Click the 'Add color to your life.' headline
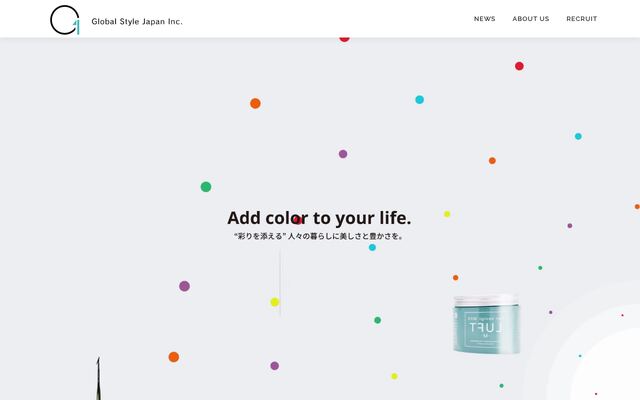Viewport: 640px width, 400px height. point(319,218)
